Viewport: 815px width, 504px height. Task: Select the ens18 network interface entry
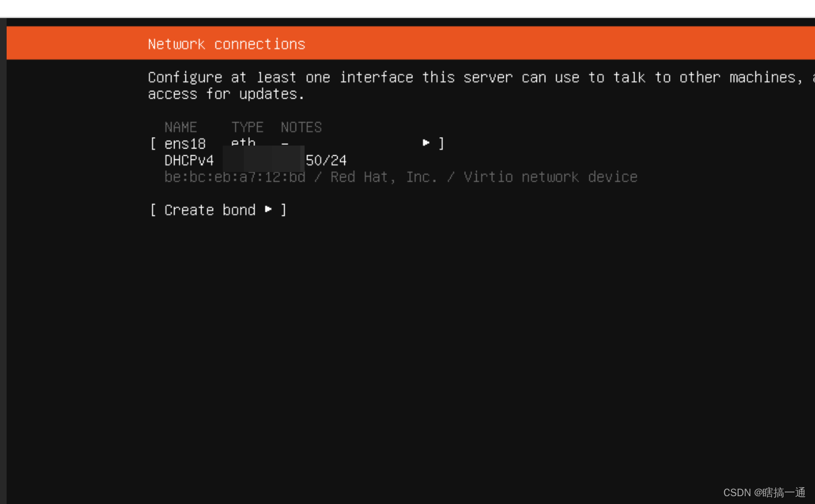click(x=185, y=143)
